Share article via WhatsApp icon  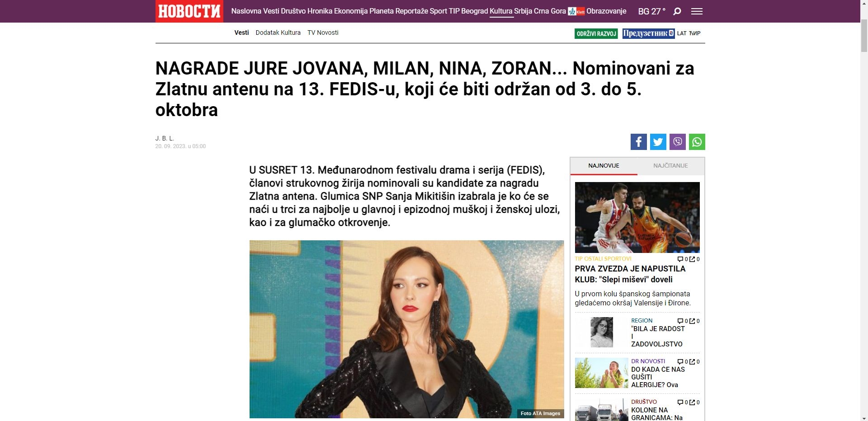pyautogui.click(x=697, y=142)
